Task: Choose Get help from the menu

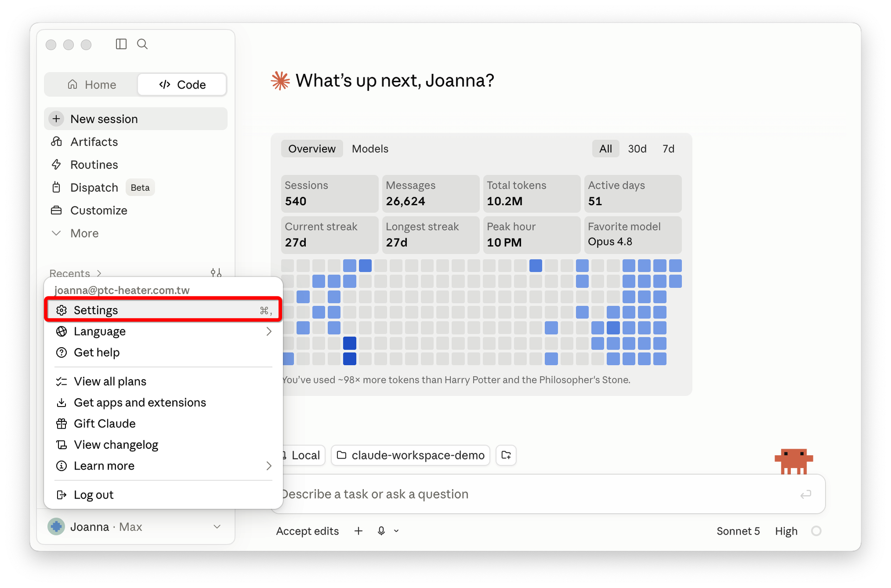Action: click(x=163, y=353)
